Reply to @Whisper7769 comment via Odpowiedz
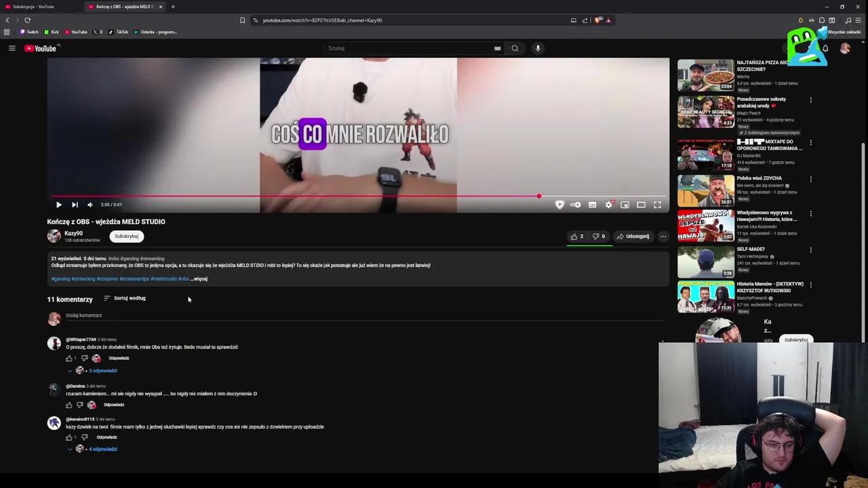Screen dimensions: 868x488 tap(119, 358)
